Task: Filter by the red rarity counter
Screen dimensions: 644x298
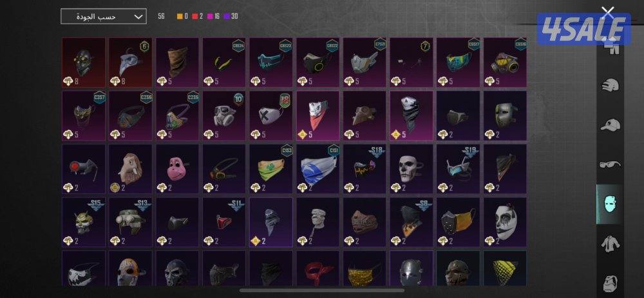Action: (x=198, y=17)
